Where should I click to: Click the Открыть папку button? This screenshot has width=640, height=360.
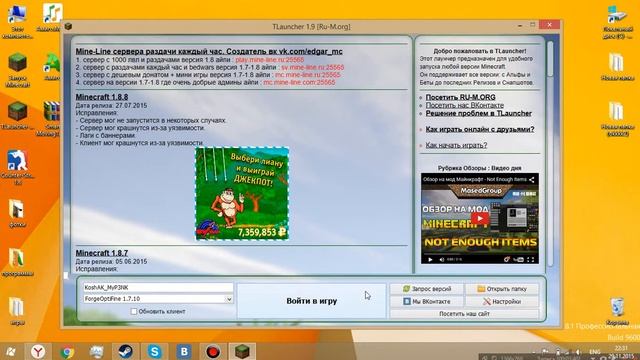pyautogui.click(x=502, y=289)
